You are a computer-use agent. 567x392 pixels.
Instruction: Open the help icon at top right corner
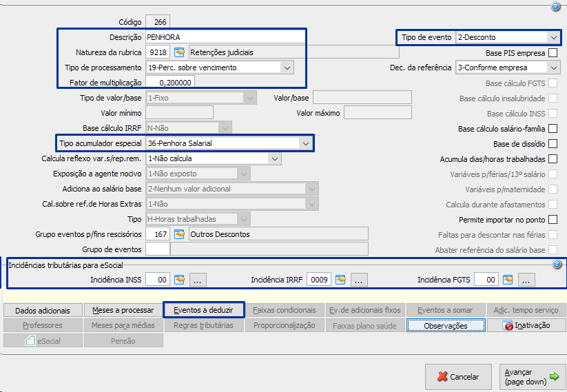pos(555,6)
